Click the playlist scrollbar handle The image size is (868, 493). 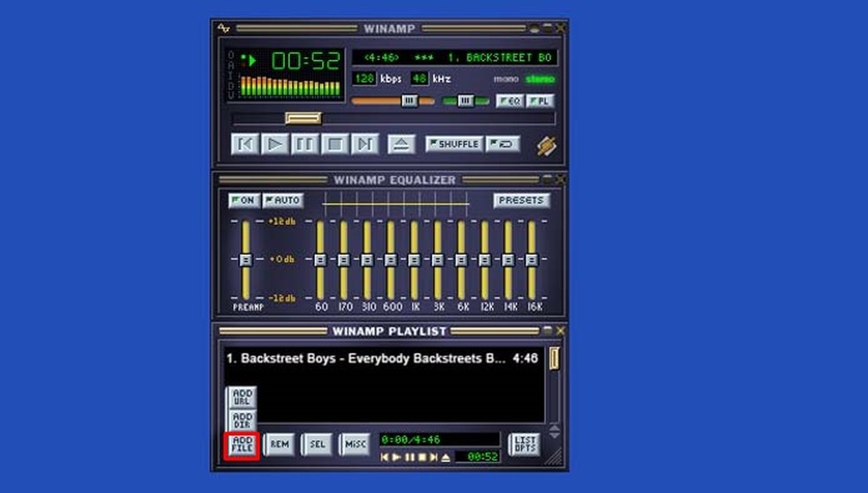point(554,358)
